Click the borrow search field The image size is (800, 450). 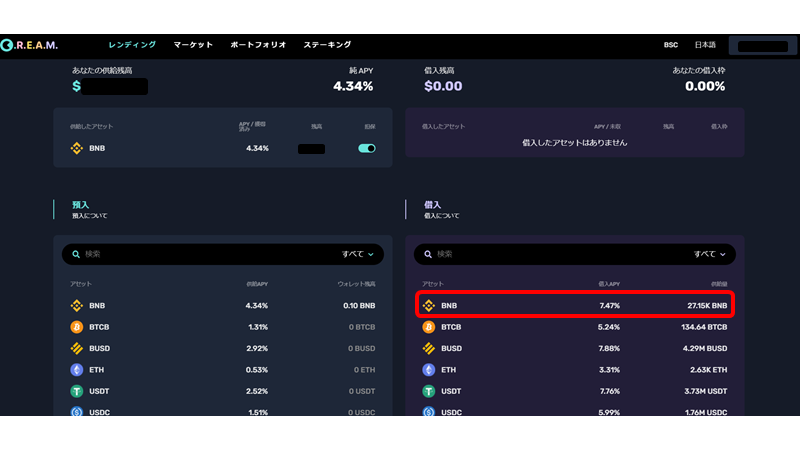pyautogui.click(x=575, y=254)
